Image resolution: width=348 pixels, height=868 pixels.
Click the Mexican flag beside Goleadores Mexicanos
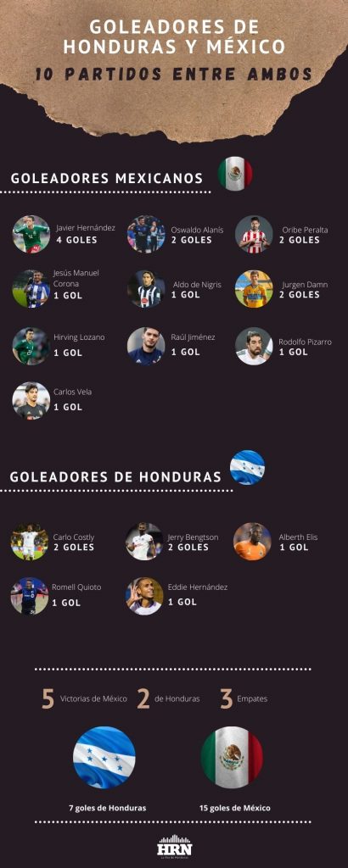pyautogui.click(x=235, y=173)
